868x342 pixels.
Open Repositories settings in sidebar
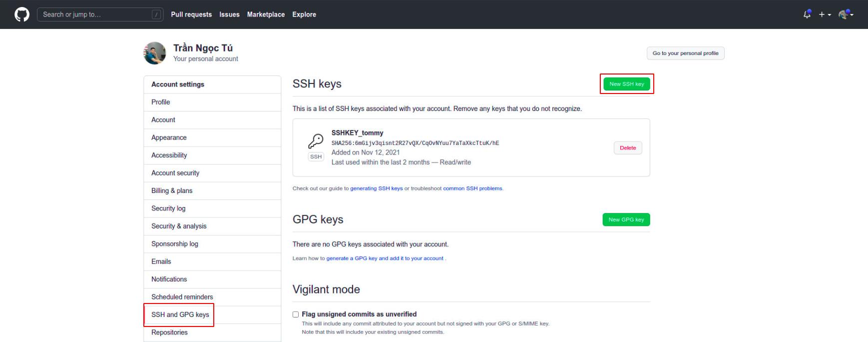click(212, 332)
